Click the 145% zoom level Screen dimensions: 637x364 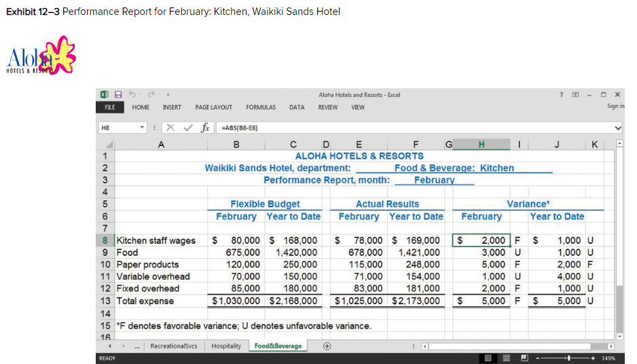click(608, 359)
